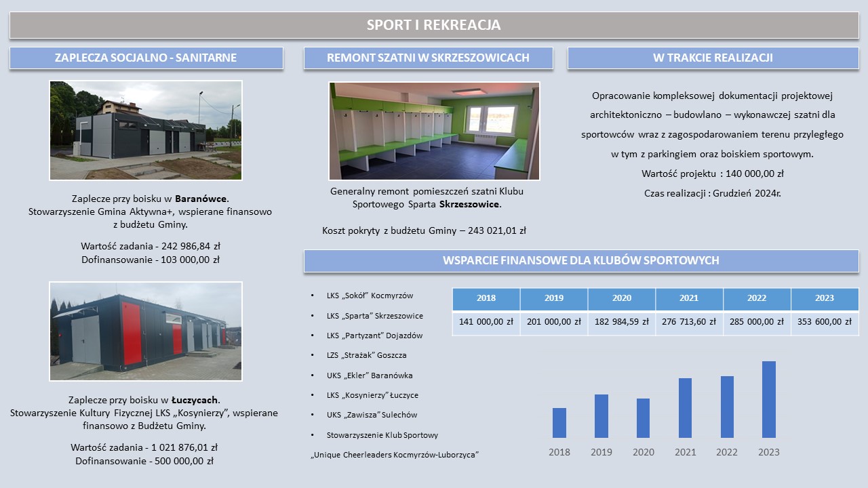Open the Baranówka facility photo
The width and height of the screenshot is (868, 488).
coord(146,130)
